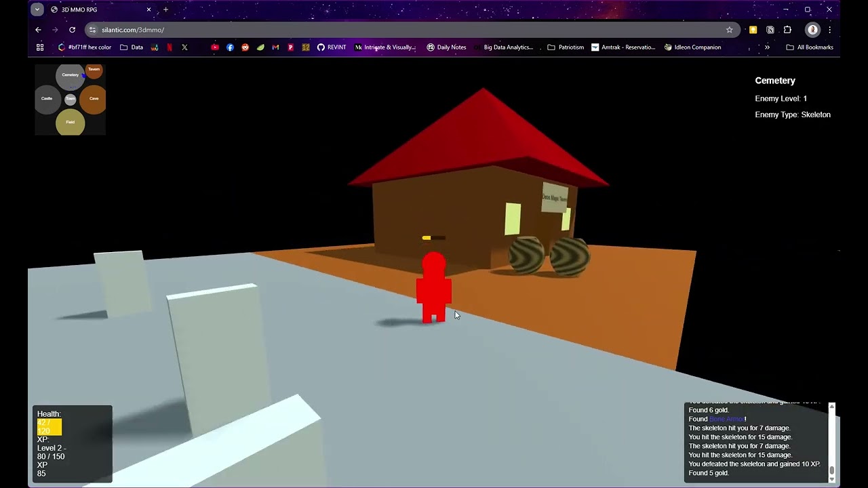Switch to the 3D MMO RPG tab

[101, 9]
